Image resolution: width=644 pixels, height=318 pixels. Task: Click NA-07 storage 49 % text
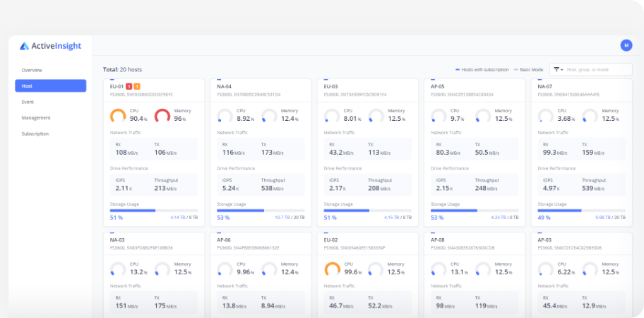point(544,218)
